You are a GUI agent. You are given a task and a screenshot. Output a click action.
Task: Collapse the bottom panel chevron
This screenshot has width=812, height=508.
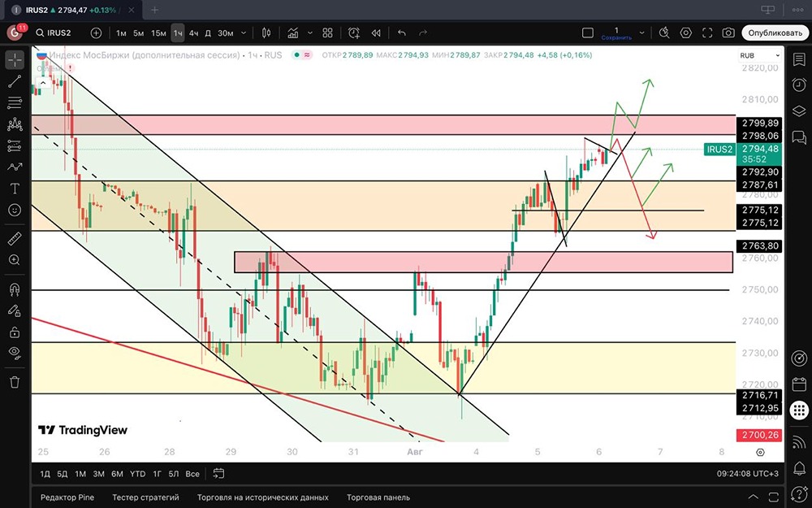point(753,497)
